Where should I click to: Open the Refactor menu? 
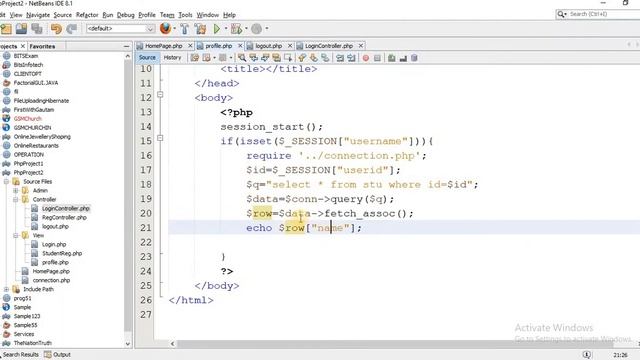pos(87,15)
